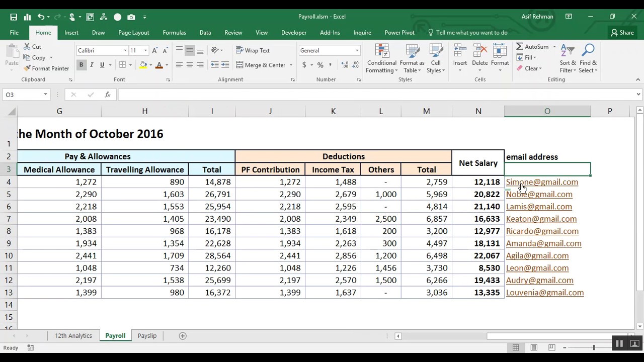This screenshot has height=362, width=644.
Task: Open the File menu
Action: point(14,33)
